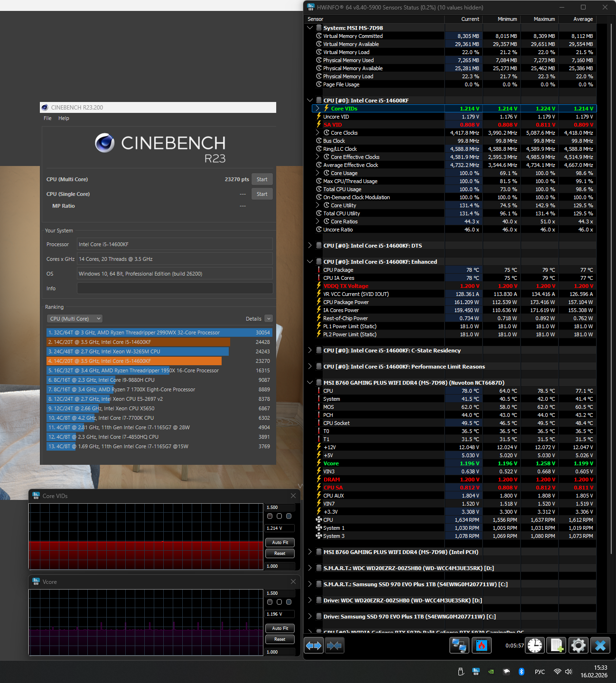Click the eagle tray icon

[506, 672]
